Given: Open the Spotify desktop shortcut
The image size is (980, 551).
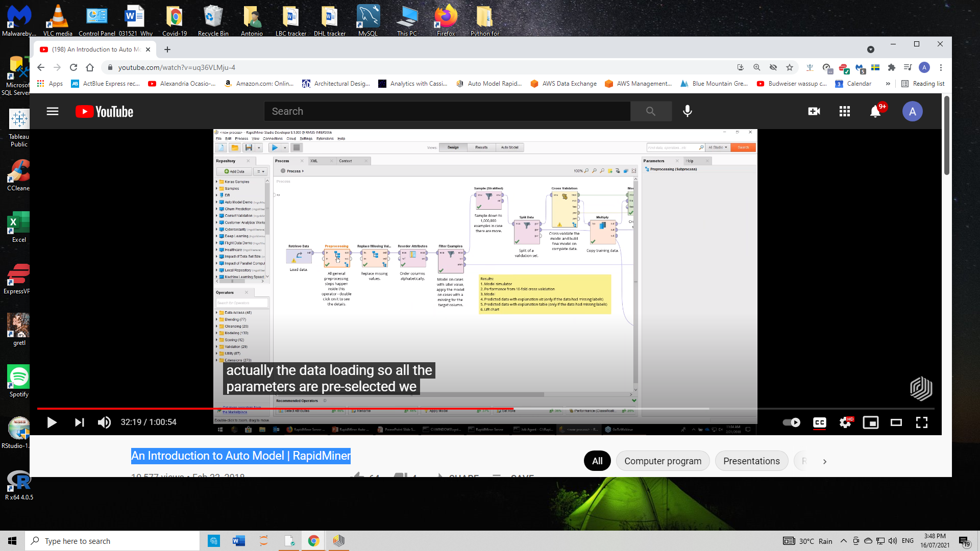Looking at the screenshot, I should (x=19, y=381).
